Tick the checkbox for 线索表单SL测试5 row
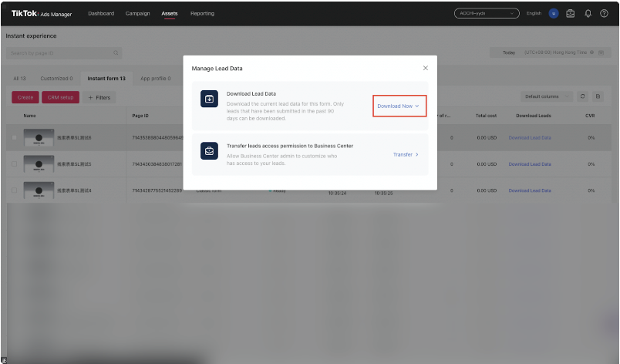Image resolution: width=620 pixels, height=364 pixels. [x=14, y=163]
